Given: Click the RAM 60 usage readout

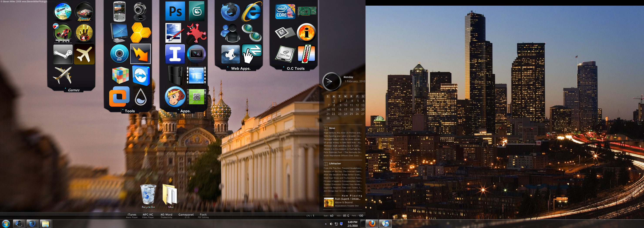Looking at the screenshot, I should click(x=329, y=216).
